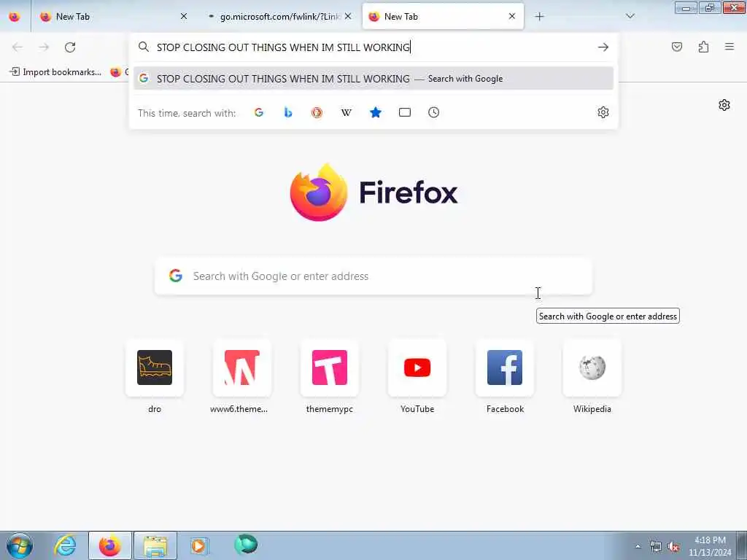Open the Firefox application menu

pyautogui.click(x=729, y=47)
